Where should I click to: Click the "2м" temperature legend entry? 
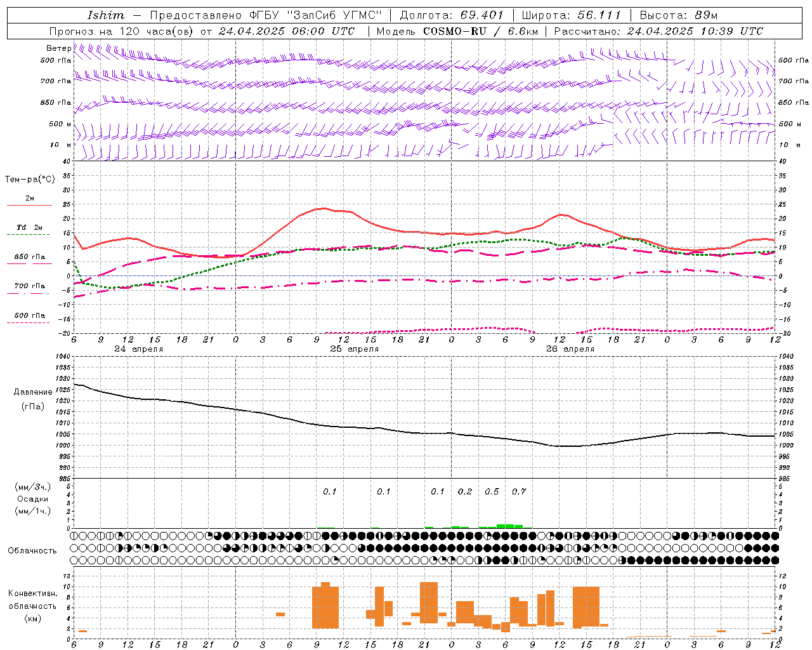pyautogui.click(x=30, y=199)
